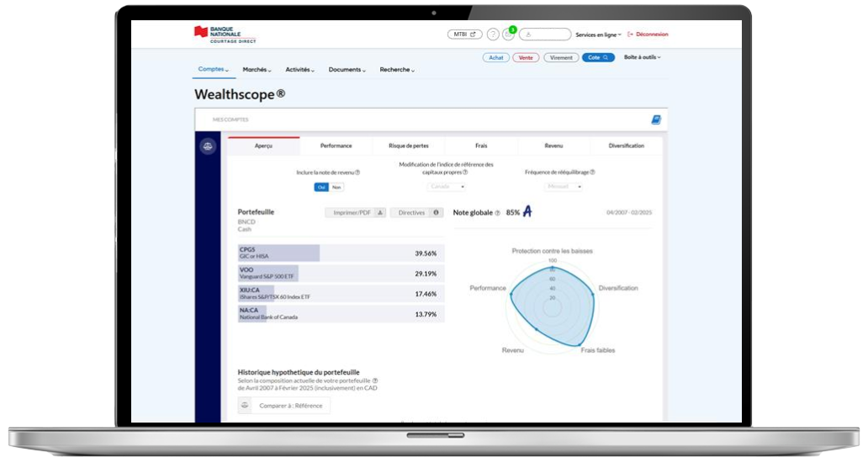The image size is (868, 468).
Task: Click the Cote search button
Action: pos(598,57)
